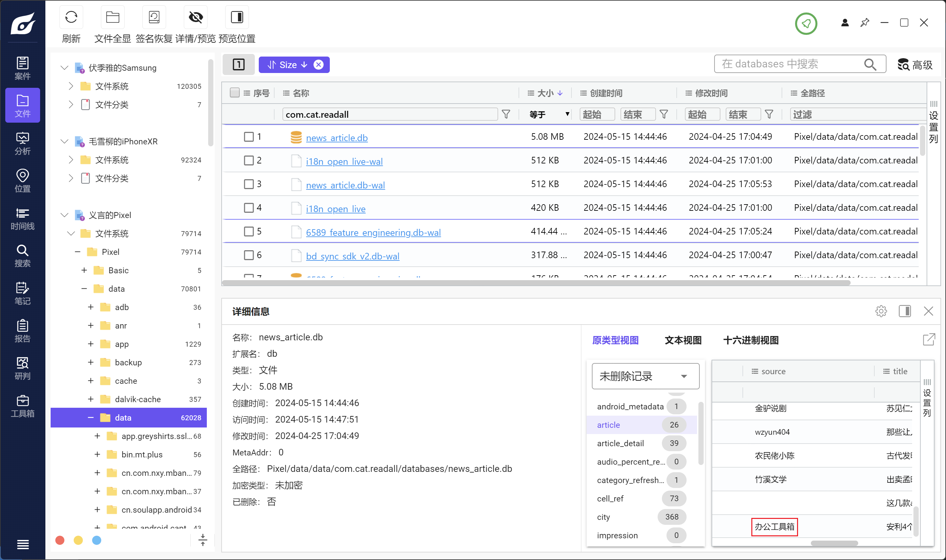Open the 笔记 sidebar section

click(23, 293)
